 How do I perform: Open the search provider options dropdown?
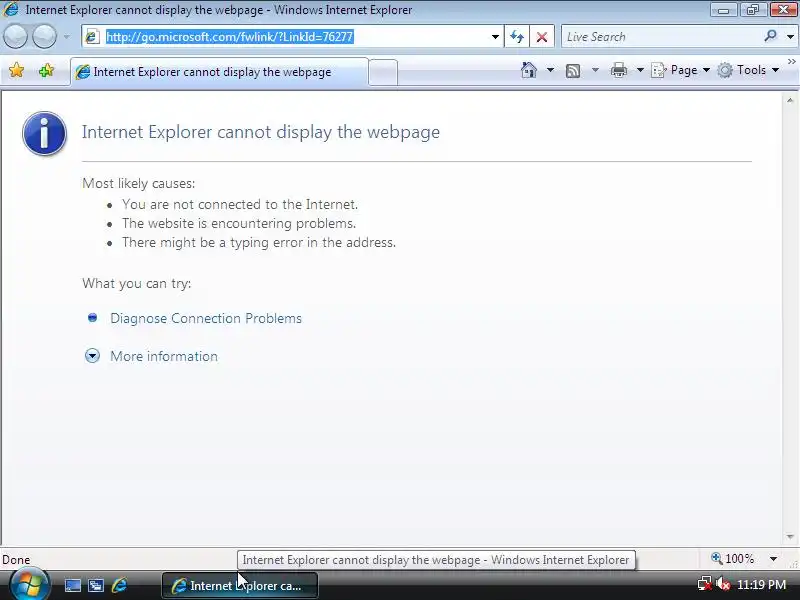790,37
